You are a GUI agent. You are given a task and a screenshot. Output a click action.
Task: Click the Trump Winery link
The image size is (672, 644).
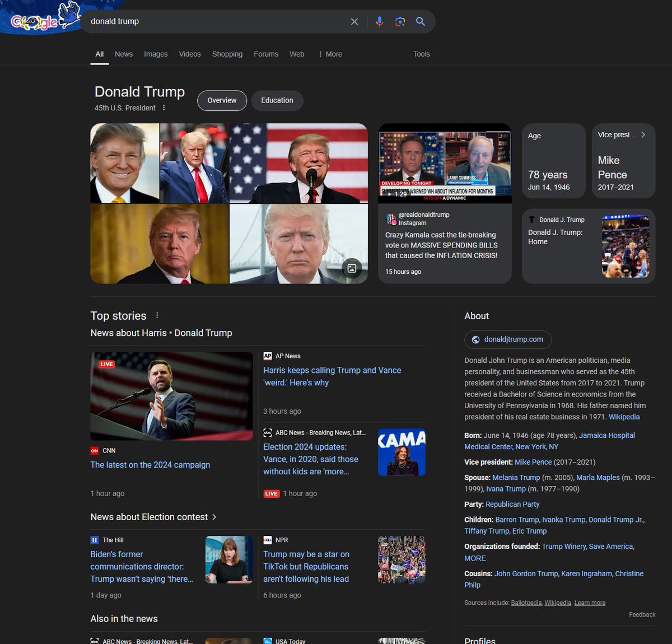click(564, 546)
